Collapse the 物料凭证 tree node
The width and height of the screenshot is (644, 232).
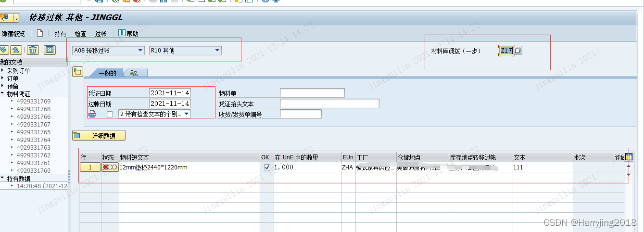2,93
